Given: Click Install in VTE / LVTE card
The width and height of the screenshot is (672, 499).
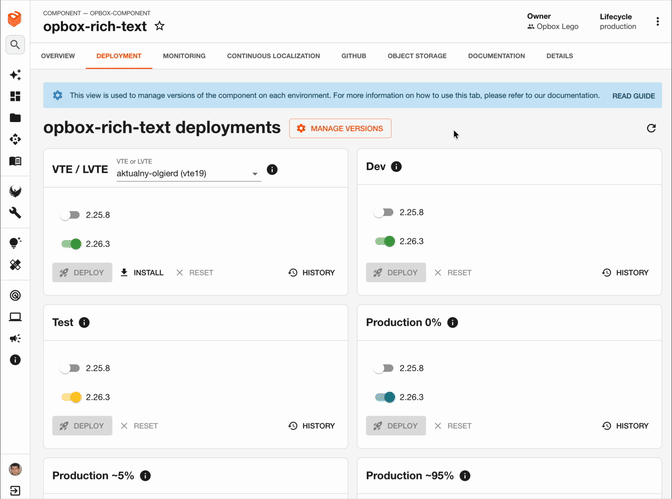Looking at the screenshot, I should [x=142, y=273].
